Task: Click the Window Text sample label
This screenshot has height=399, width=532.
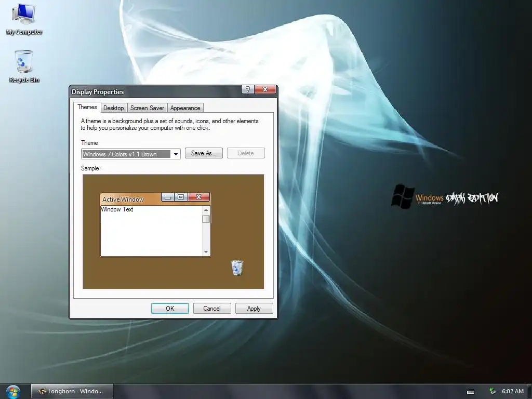Action: coord(117,209)
